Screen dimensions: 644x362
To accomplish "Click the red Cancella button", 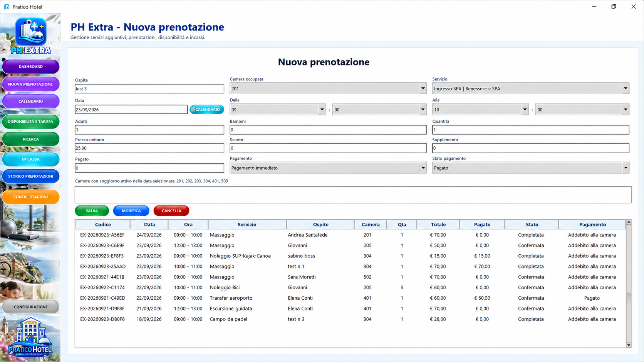I will pyautogui.click(x=171, y=211).
